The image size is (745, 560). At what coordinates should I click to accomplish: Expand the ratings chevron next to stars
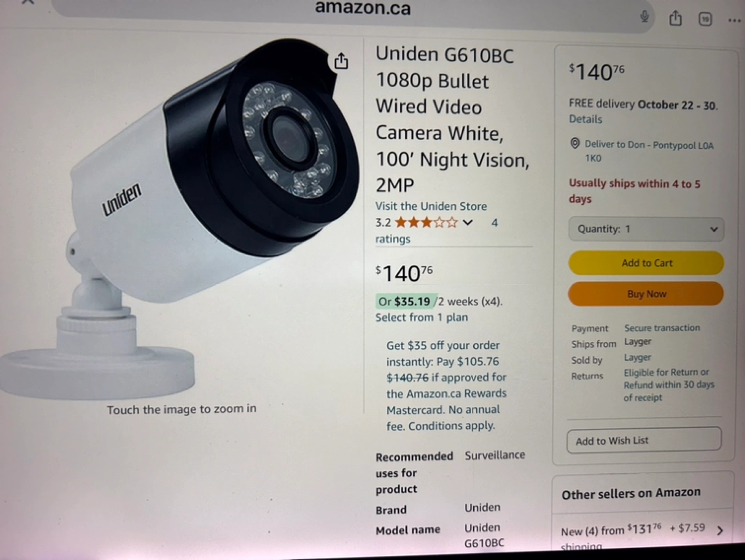click(x=468, y=223)
